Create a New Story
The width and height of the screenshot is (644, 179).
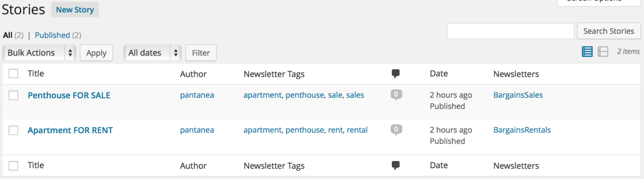(75, 10)
